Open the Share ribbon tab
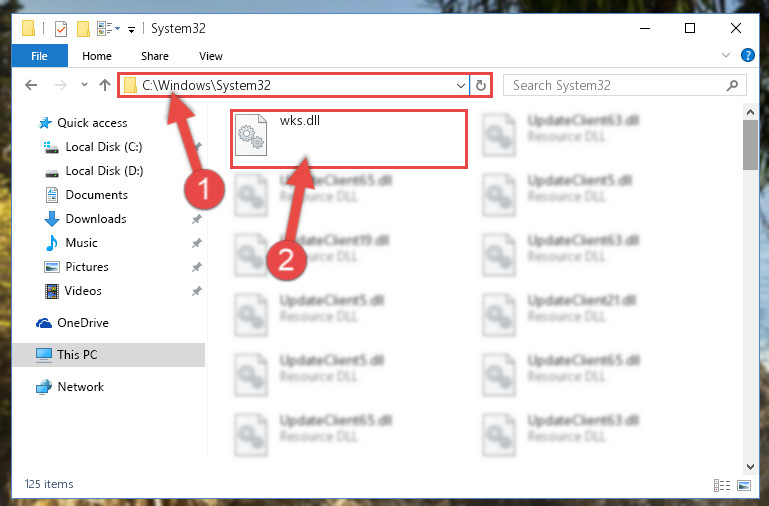769x506 pixels. point(155,56)
